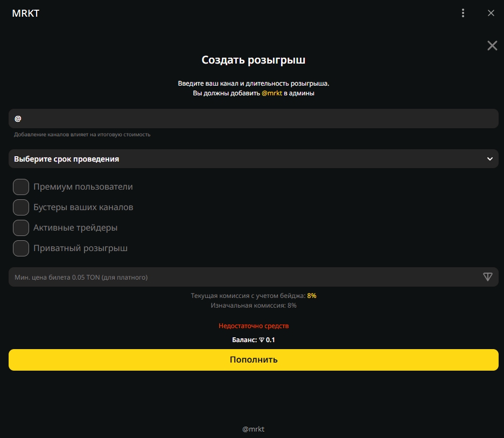Check the Активные трейдеры option
The height and width of the screenshot is (438, 504).
[x=21, y=228]
